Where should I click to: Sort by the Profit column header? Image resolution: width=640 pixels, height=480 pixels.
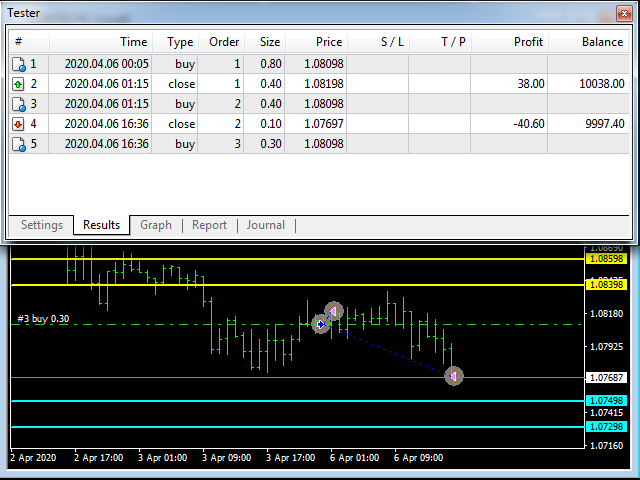(x=510, y=42)
